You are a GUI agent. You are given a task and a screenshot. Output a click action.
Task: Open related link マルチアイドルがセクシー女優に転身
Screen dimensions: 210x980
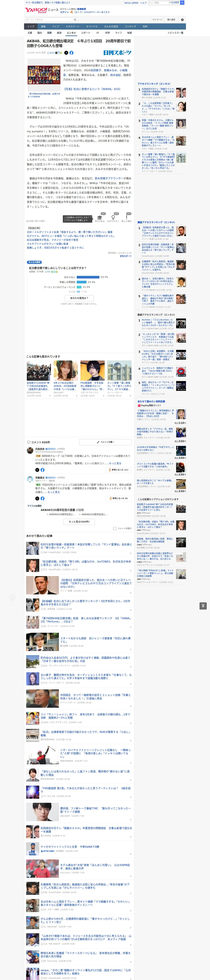[x=48, y=244]
